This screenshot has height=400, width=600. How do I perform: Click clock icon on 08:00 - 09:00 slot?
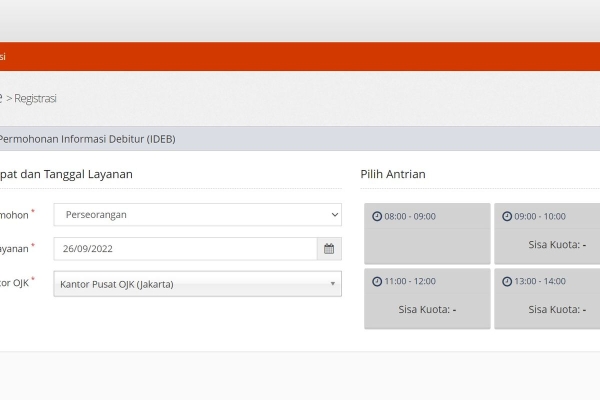[377, 216]
